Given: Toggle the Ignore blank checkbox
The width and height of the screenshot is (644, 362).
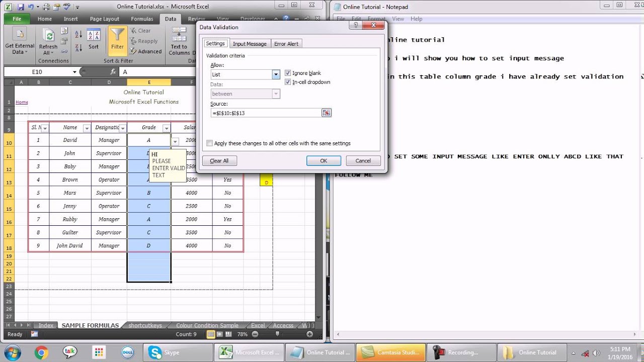Looking at the screenshot, I should (288, 73).
